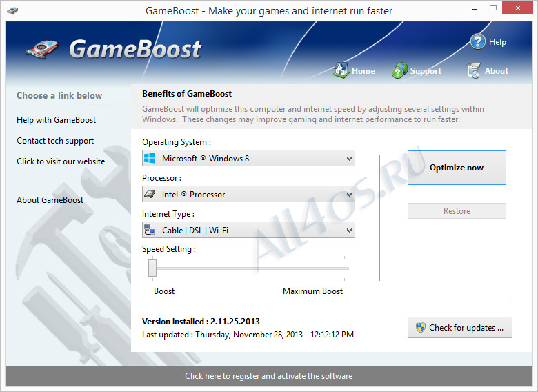The image size is (538, 392).
Task: Click the Last updated date text
Action: 248,335
